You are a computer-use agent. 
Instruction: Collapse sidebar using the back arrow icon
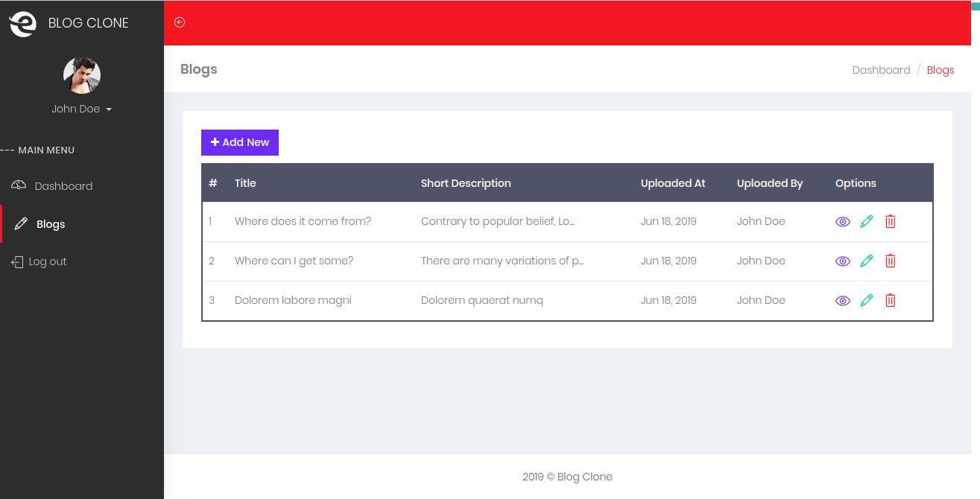[x=180, y=22]
